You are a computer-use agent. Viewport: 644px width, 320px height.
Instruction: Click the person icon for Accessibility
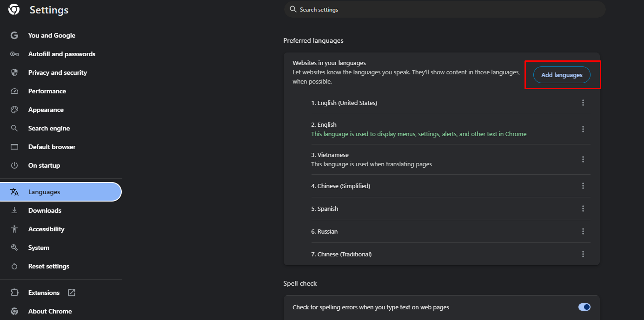(x=14, y=229)
